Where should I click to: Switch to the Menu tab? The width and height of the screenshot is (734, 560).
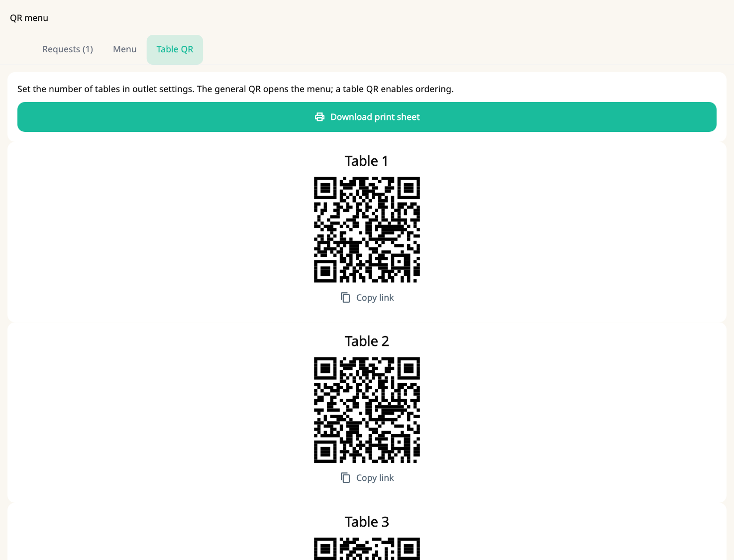tap(124, 49)
